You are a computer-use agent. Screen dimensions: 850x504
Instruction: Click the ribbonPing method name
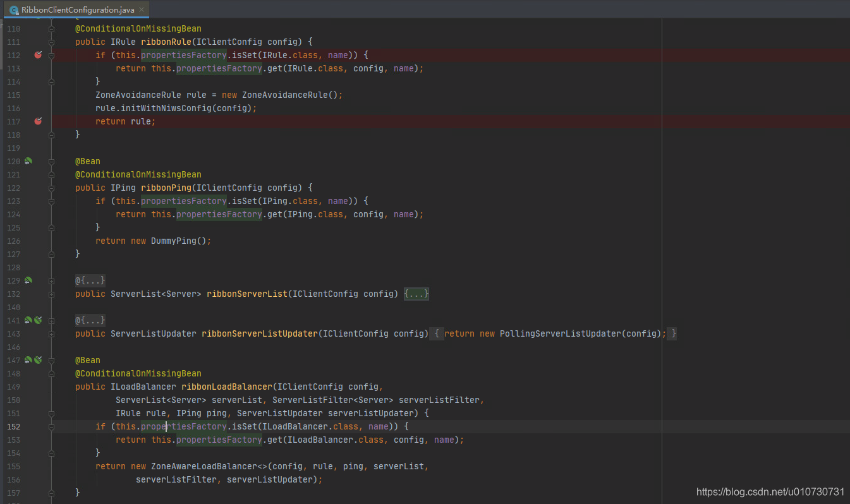(166, 188)
